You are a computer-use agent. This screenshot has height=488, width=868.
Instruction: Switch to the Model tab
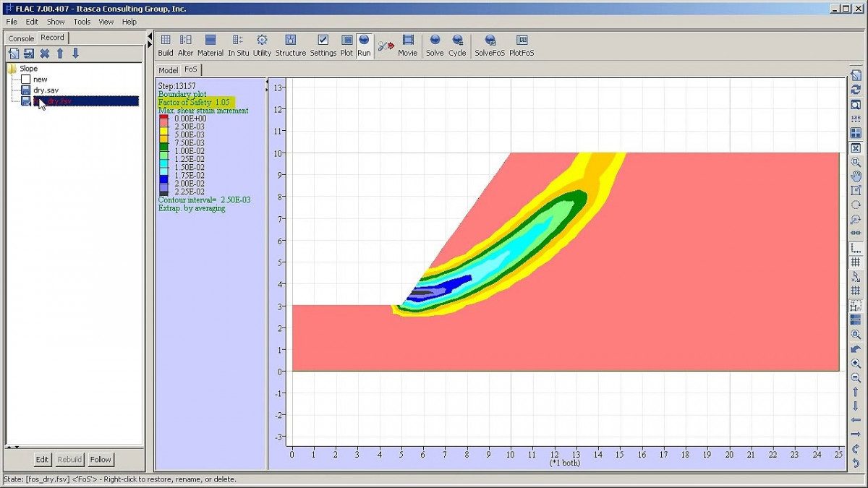coord(169,70)
